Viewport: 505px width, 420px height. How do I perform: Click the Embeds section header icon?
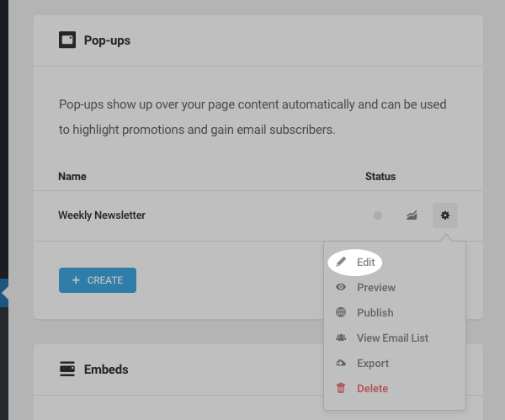[67, 369]
